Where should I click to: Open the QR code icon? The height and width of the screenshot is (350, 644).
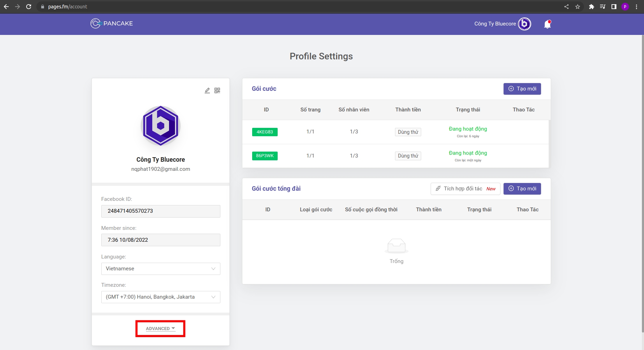tap(217, 90)
